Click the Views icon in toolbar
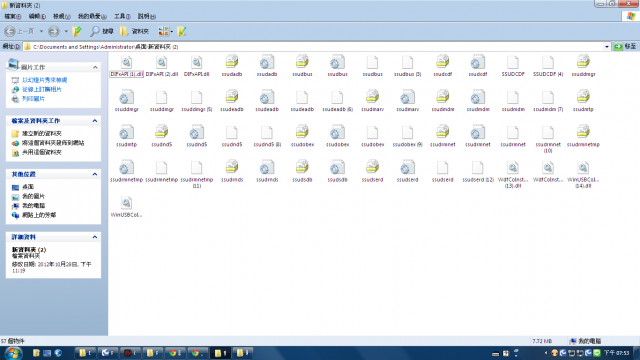640x360 pixels. [x=164, y=31]
